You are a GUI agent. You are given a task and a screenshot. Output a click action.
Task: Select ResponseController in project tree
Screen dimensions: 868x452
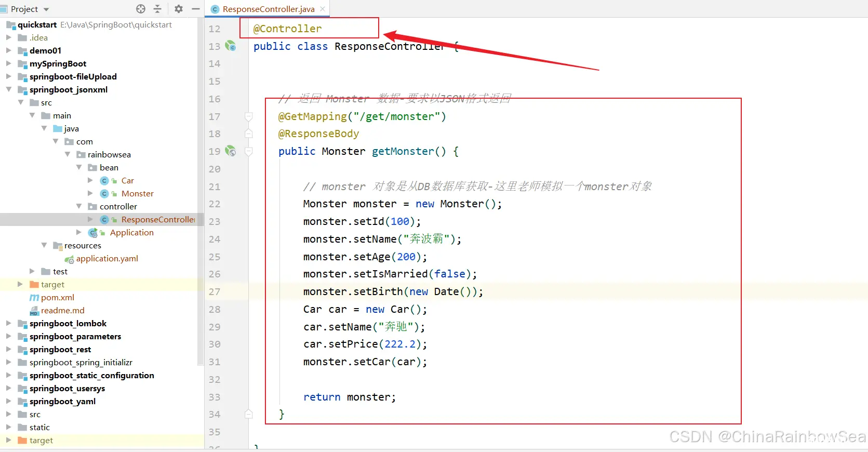click(x=158, y=219)
